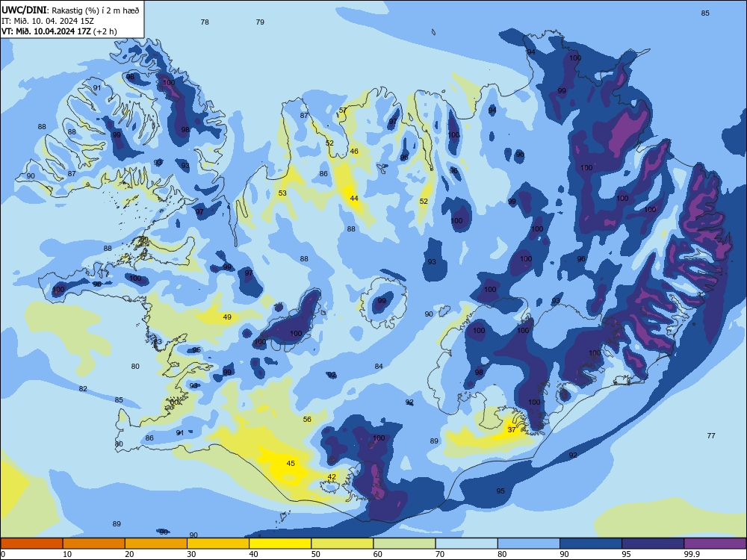
Task: Click the humidity value 56 on the map
Action: 307,419
